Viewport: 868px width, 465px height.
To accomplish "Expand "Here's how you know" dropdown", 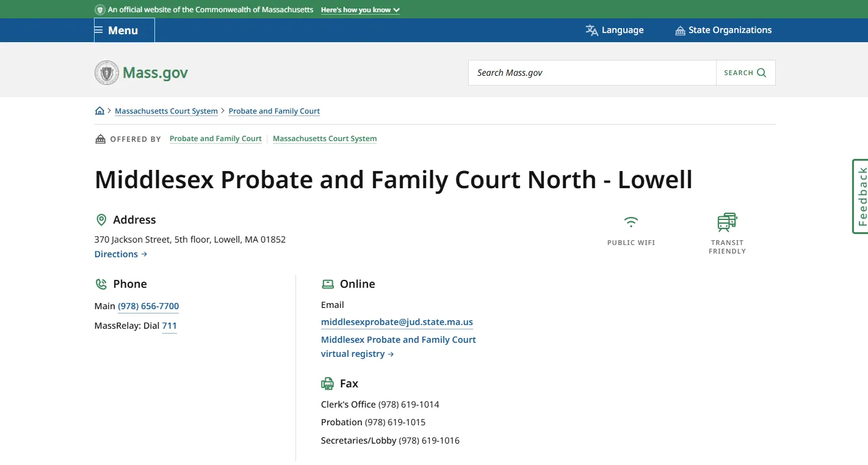I will tap(360, 10).
